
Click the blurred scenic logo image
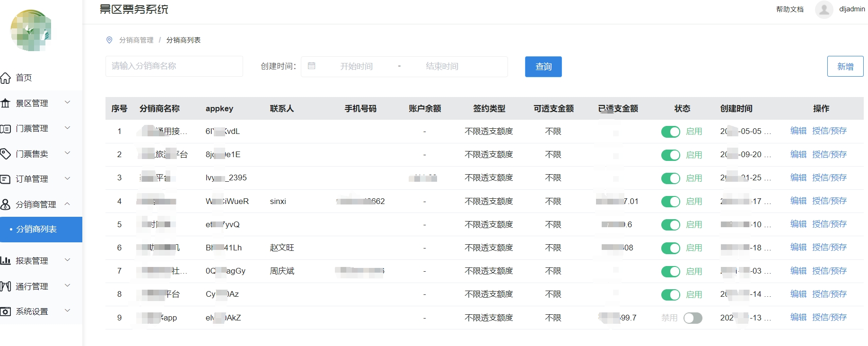[x=31, y=30]
